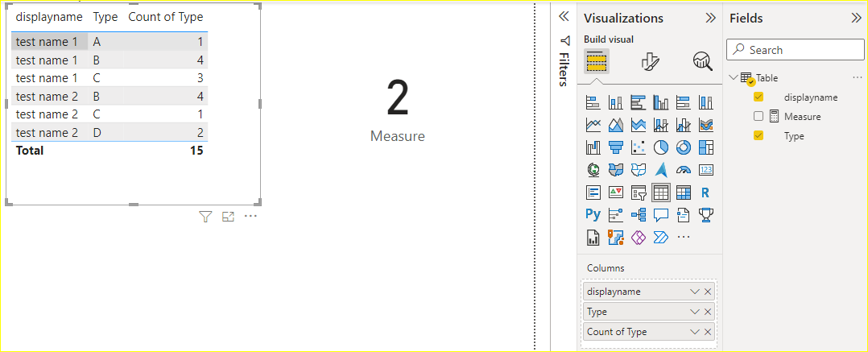
Task: Select the clustered bar chart visual
Action: tap(639, 102)
